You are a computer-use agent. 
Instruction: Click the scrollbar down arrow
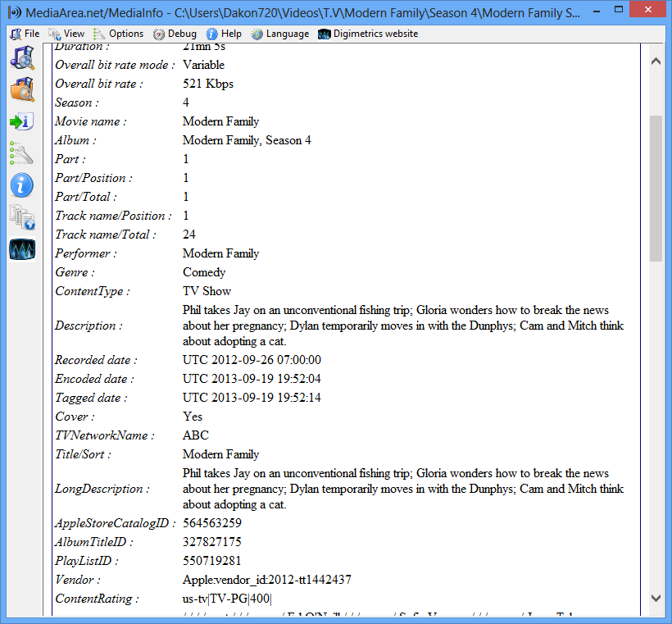click(656, 598)
